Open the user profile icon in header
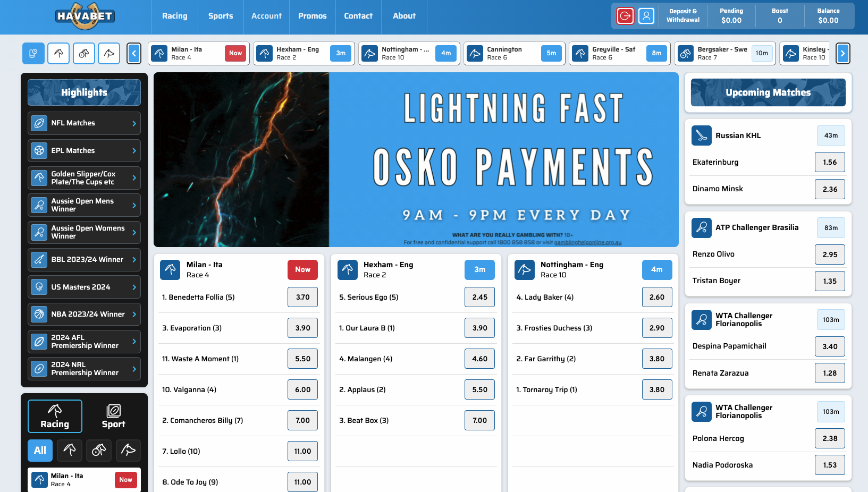Screen dimensions: 868x492 [x=646, y=16]
